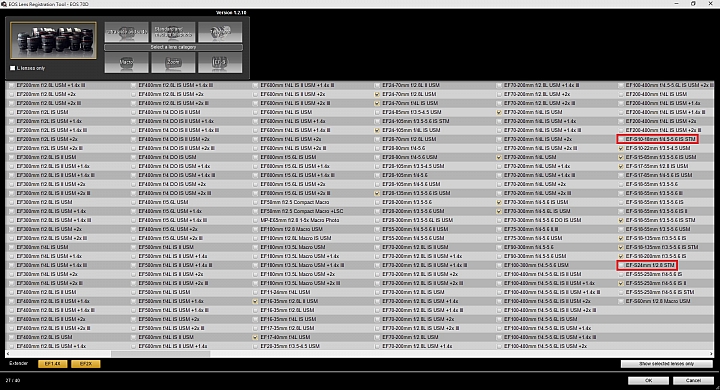Choose the Standard and medium telephoto category

coord(173,32)
